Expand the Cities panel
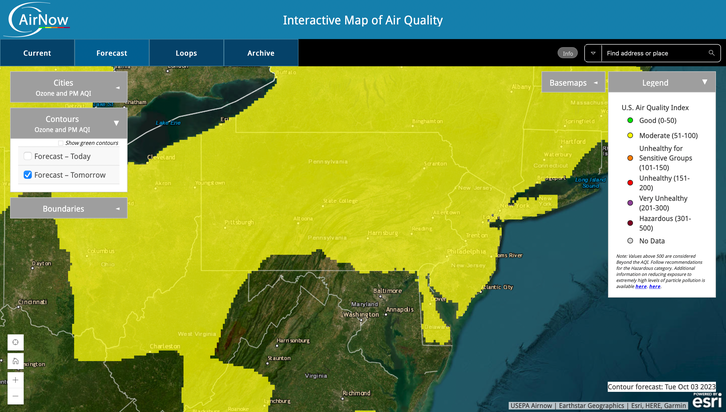 tap(118, 87)
